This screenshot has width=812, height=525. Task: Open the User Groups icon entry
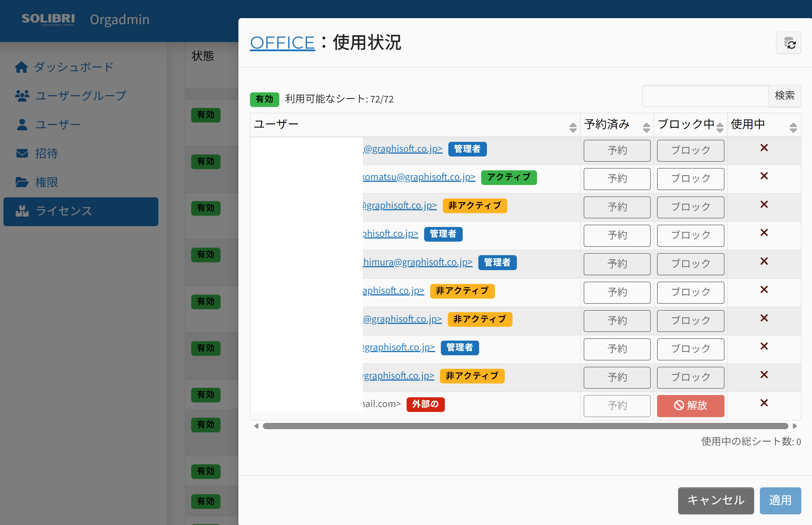pyautogui.click(x=22, y=96)
